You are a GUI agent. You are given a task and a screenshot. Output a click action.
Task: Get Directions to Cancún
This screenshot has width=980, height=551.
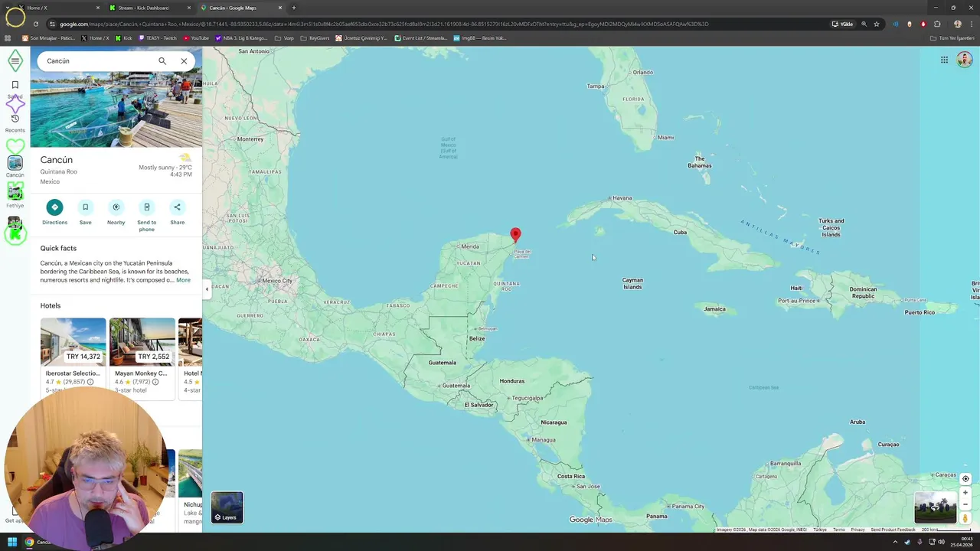point(54,212)
